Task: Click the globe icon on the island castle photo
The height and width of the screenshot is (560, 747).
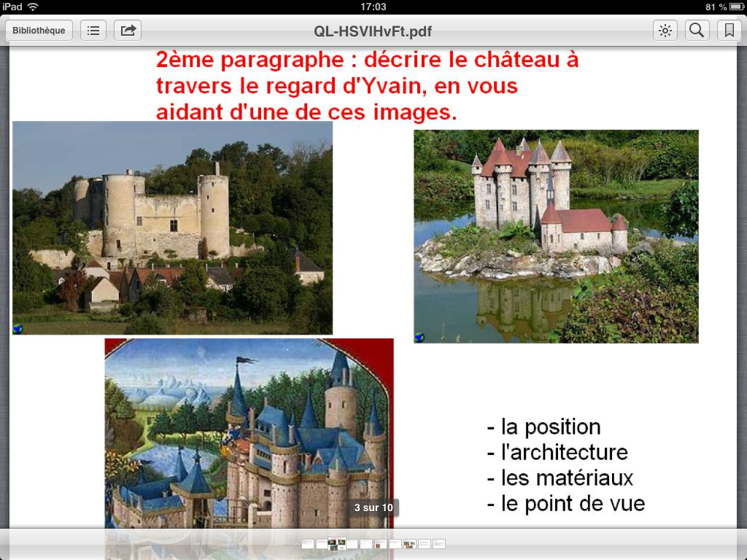Action: (x=419, y=338)
